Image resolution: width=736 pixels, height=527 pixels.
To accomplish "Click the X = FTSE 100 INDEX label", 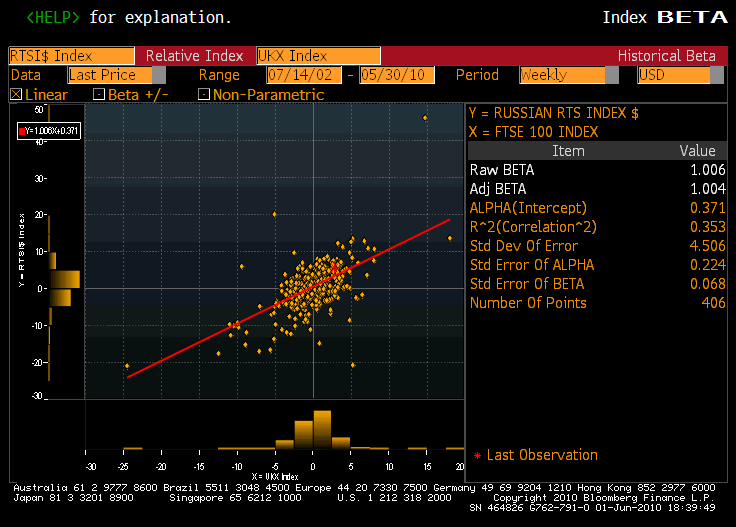I will [x=534, y=132].
